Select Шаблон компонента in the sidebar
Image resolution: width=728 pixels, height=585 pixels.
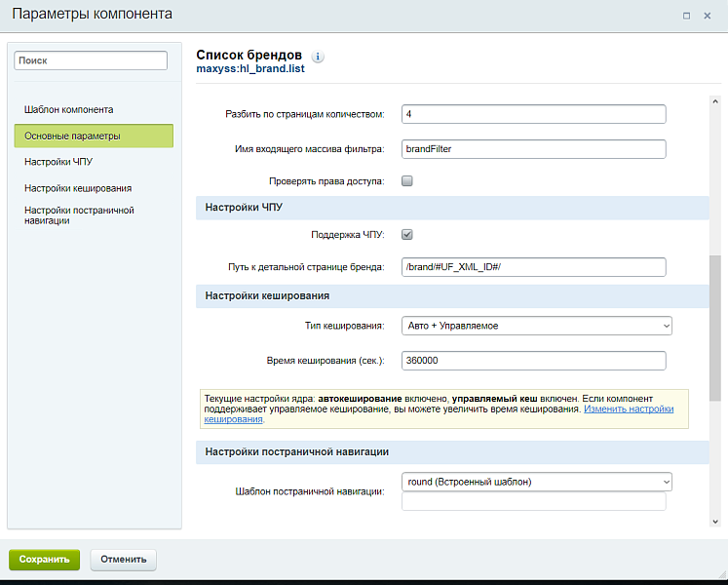[69, 109]
